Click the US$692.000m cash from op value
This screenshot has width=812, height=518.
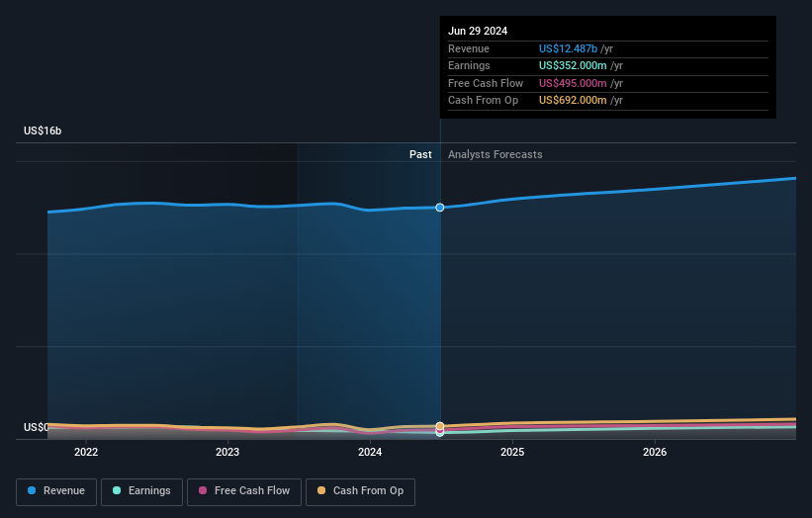pos(573,101)
